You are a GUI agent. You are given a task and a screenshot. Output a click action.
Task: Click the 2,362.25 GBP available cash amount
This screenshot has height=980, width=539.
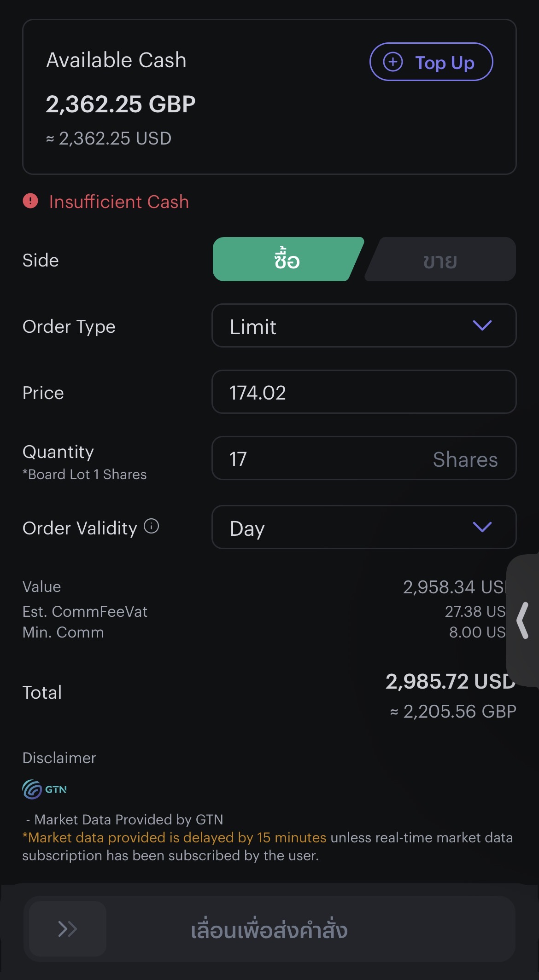pyautogui.click(x=121, y=104)
